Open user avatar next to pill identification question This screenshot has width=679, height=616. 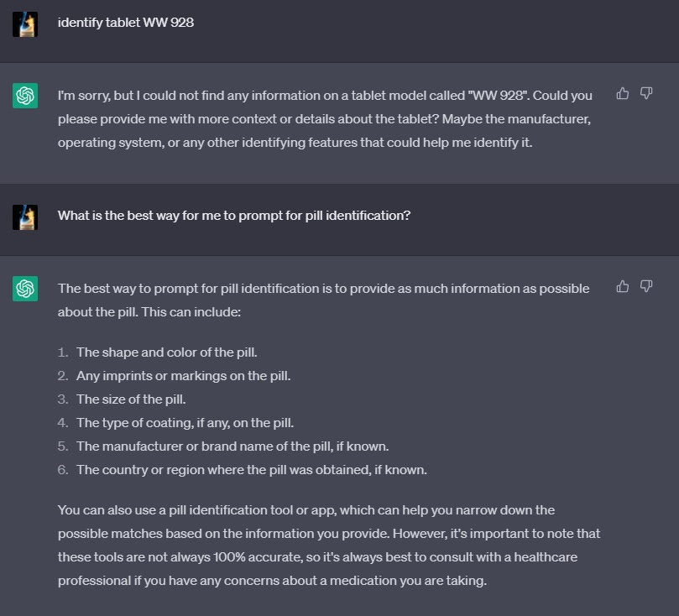tap(25, 217)
